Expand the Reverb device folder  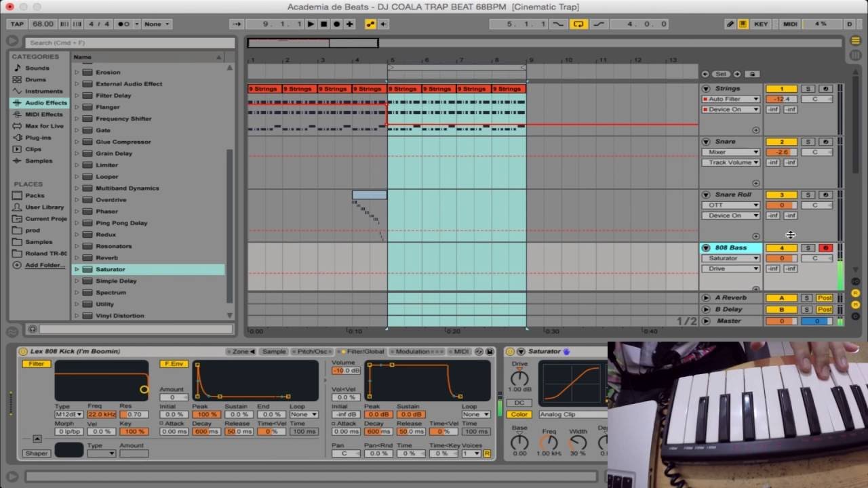(77, 258)
